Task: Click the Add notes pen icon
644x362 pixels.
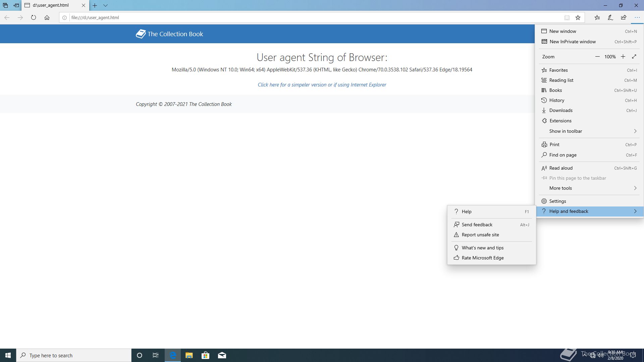Action: (610, 17)
